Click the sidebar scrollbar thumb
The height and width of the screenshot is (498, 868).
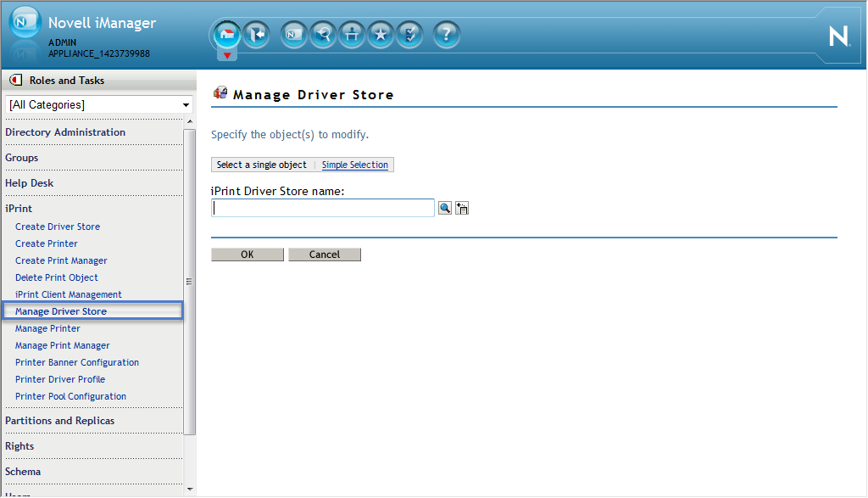tap(189, 282)
